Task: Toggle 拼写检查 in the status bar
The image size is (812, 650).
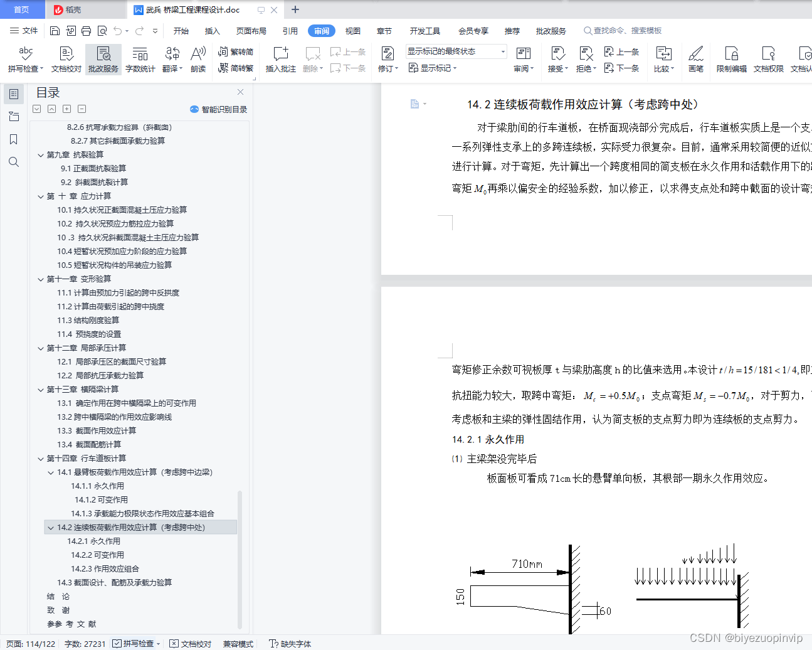Action: coord(132,643)
